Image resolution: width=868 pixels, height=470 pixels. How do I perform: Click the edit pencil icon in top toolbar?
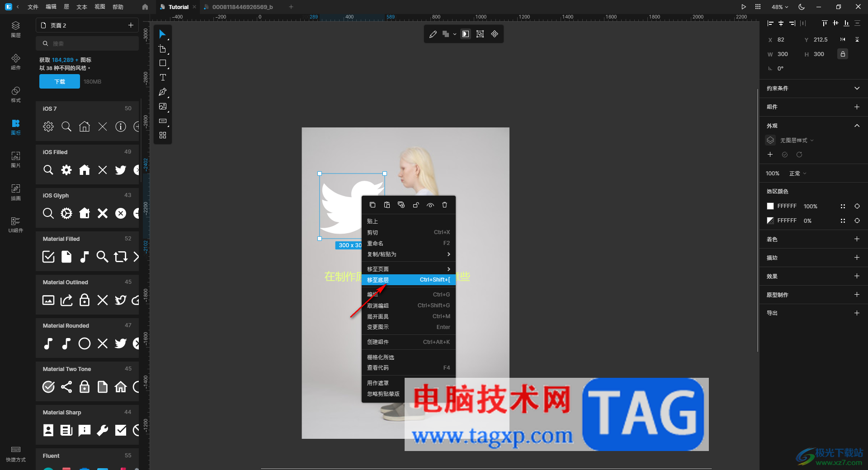point(433,34)
